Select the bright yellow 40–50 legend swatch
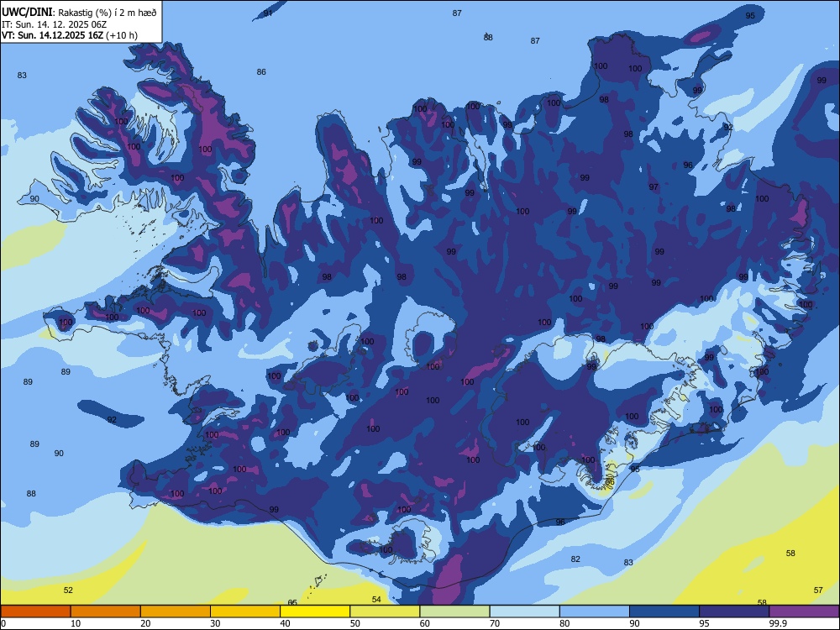 pos(315,612)
